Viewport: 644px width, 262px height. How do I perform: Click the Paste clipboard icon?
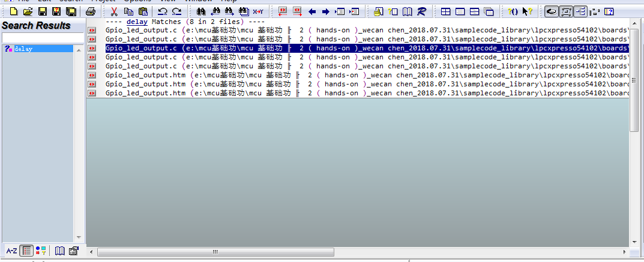point(143,11)
